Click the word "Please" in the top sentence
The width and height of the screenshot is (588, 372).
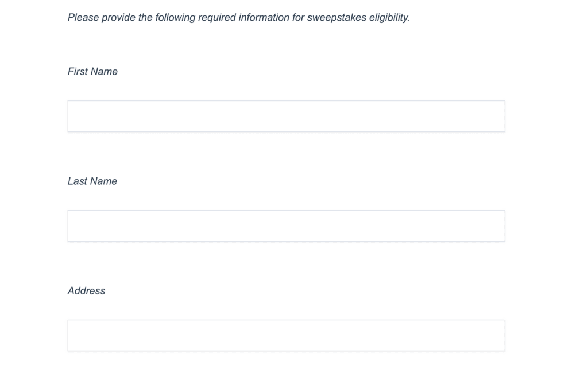[x=83, y=18]
